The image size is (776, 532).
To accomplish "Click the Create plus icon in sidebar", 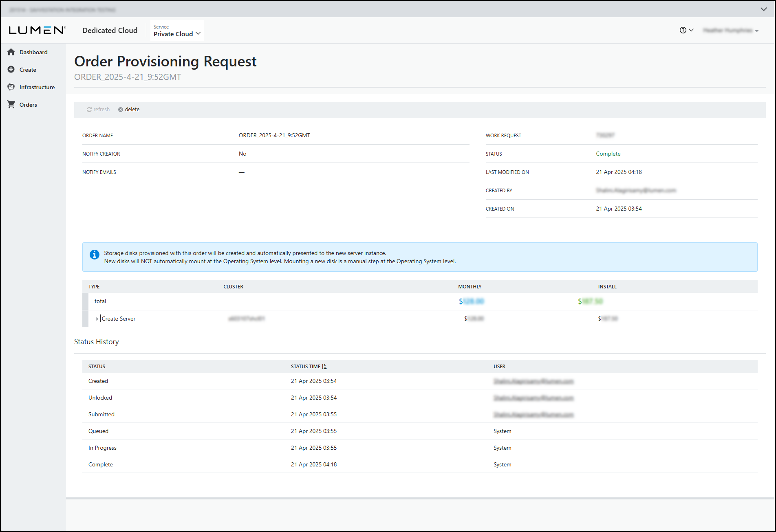I will tap(11, 69).
